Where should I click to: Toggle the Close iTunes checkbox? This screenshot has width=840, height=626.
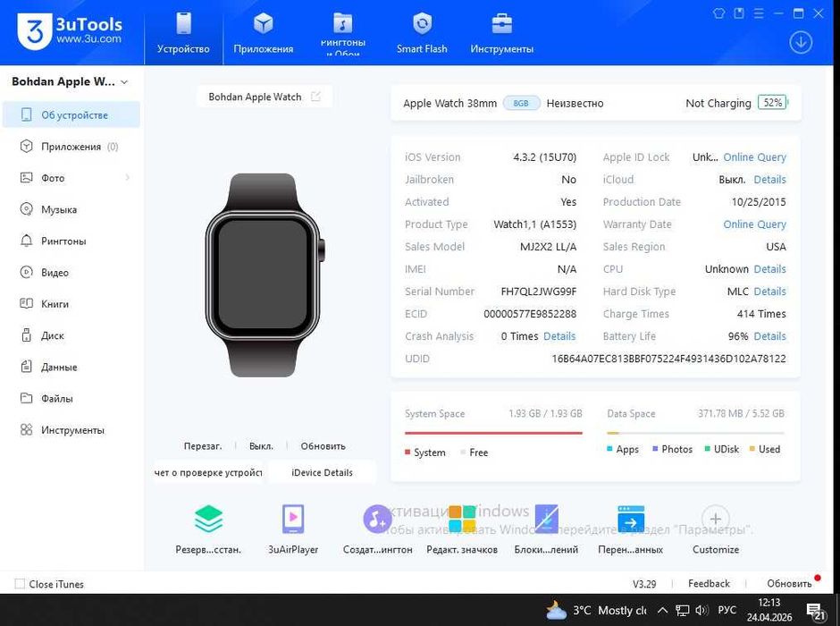click(20, 584)
